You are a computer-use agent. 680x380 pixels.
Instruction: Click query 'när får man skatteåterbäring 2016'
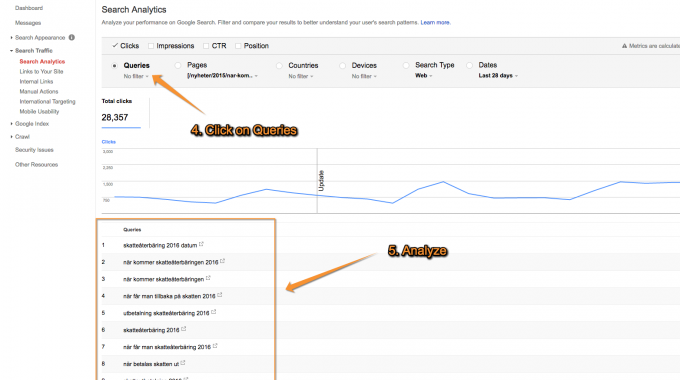(x=167, y=347)
